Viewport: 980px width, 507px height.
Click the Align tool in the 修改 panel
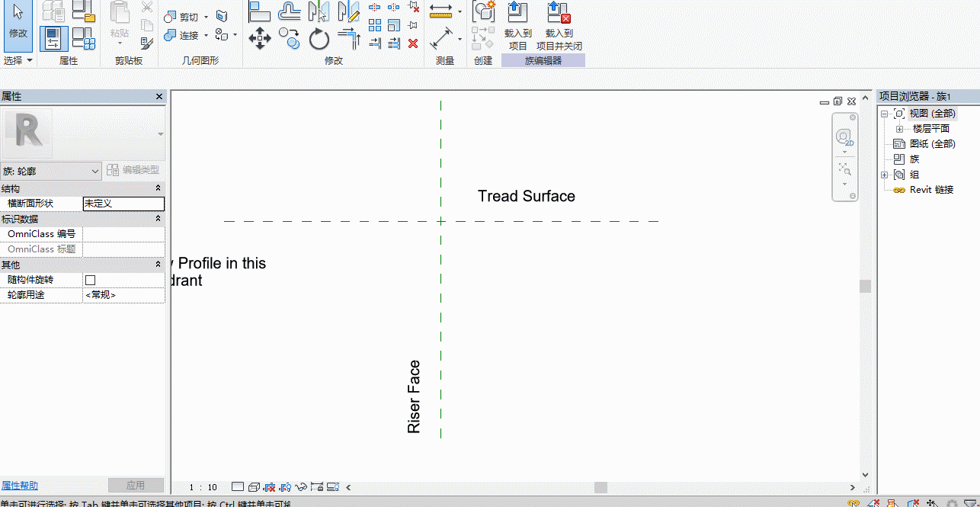tap(260, 11)
